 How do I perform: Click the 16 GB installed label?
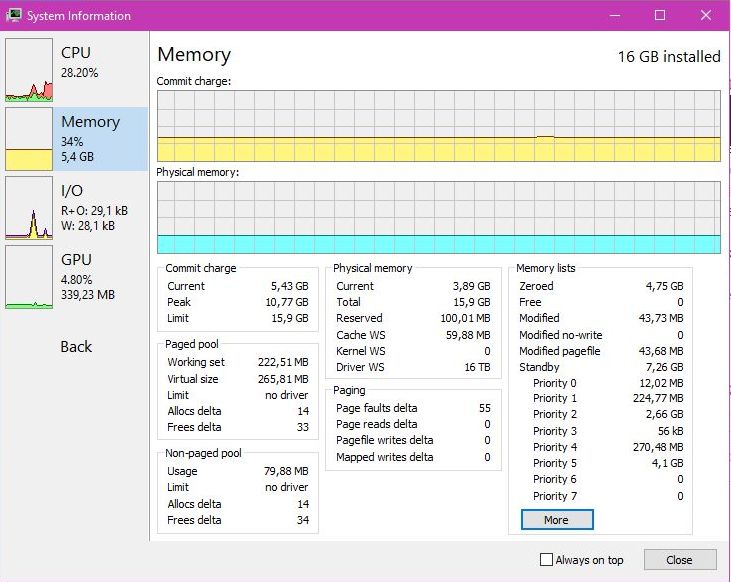click(x=668, y=57)
